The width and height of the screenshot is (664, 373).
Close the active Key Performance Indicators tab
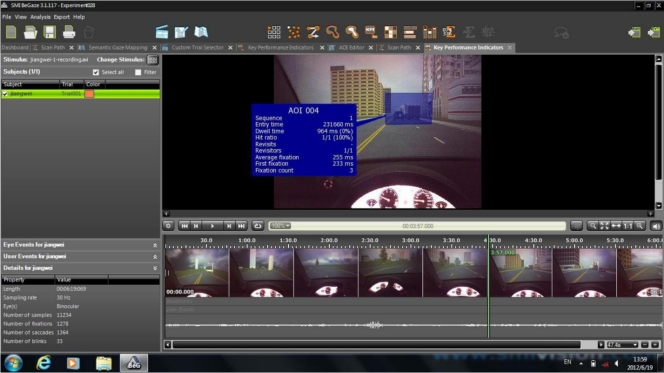(x=510, y=47)
